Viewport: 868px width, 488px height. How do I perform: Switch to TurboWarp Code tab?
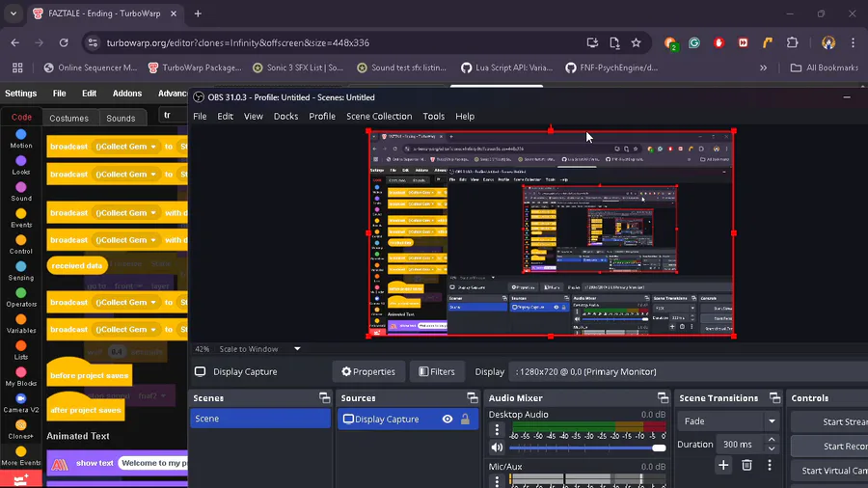coord(21,118)
